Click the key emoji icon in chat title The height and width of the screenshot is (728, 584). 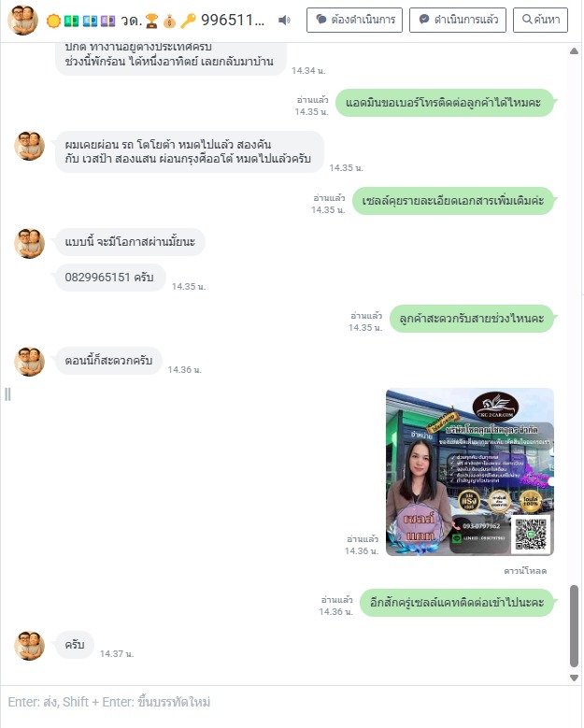188,21
